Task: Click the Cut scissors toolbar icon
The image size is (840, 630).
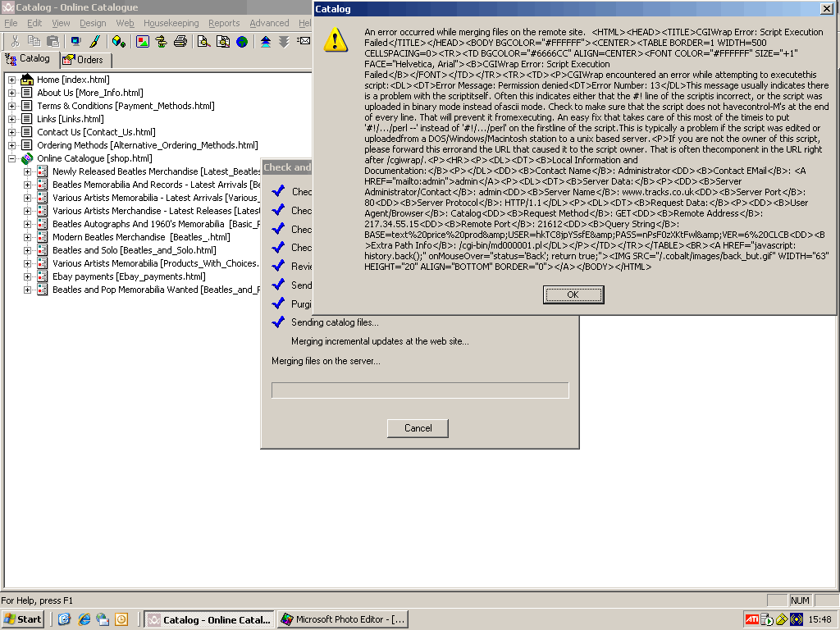Action: pos(15,41)
